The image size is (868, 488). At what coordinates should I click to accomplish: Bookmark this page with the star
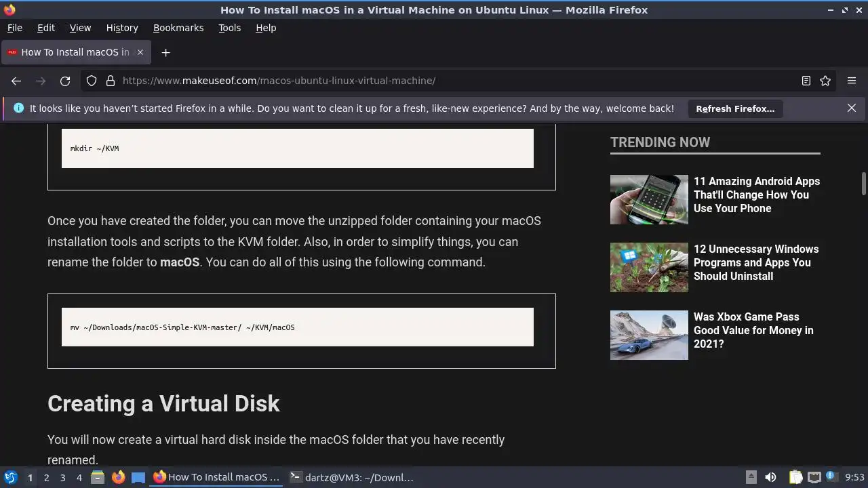[x=825, y=81]
